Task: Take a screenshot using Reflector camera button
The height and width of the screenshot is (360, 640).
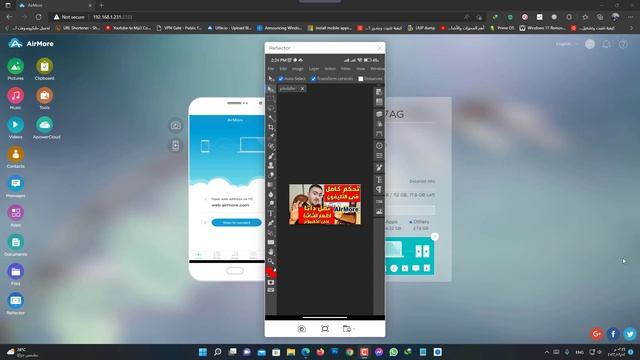Action: point(302,329)
